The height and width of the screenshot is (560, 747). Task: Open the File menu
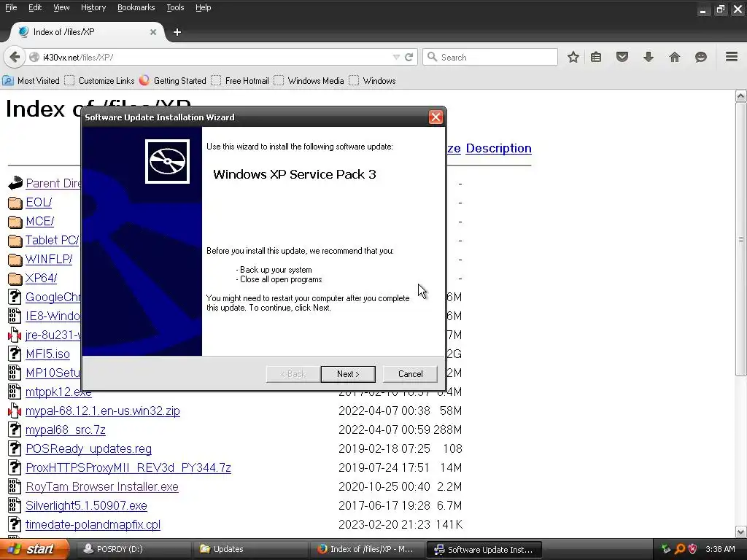(x=11, y=7)
